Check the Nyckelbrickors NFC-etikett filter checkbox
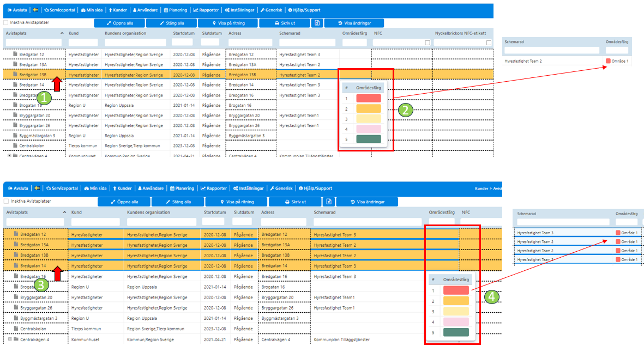The width and height of the screenshot is (644, 346). pyautogui.click(x=489, y=43)
